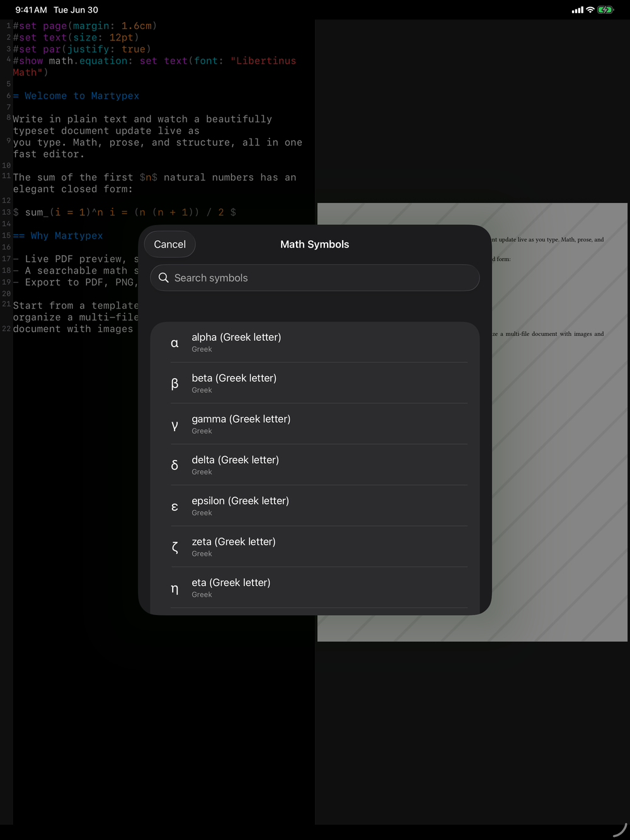The image size is (630, 840).
Task: Click line 'Write in plain text and watch'
Action: tap(142, 119)
